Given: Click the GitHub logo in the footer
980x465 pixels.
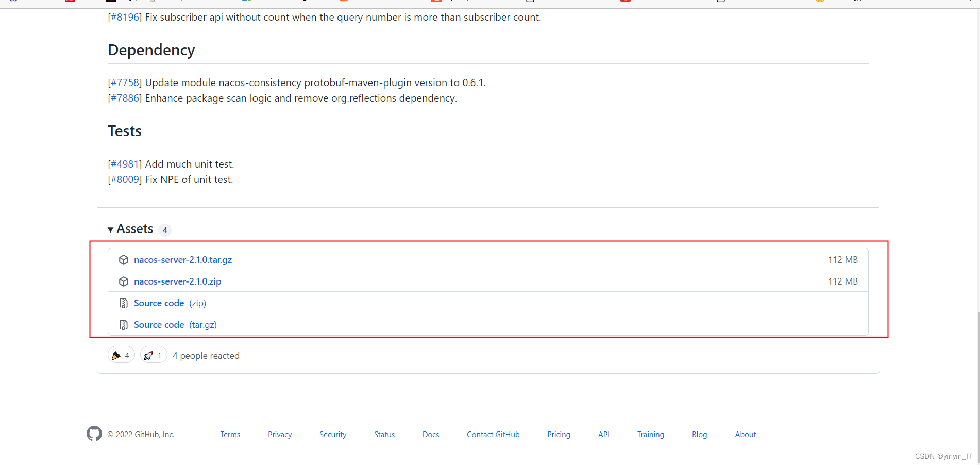Looking at the screenshot, I should tap(94, 434).
